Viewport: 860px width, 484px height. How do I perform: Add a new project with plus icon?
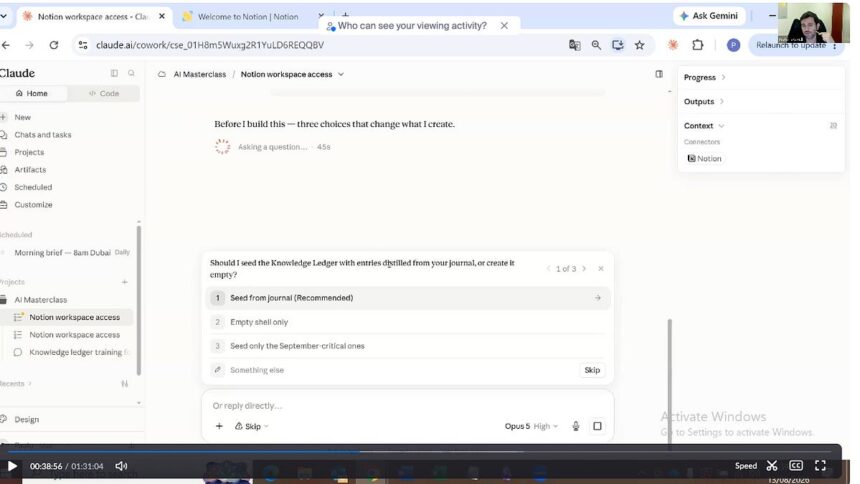125,282
